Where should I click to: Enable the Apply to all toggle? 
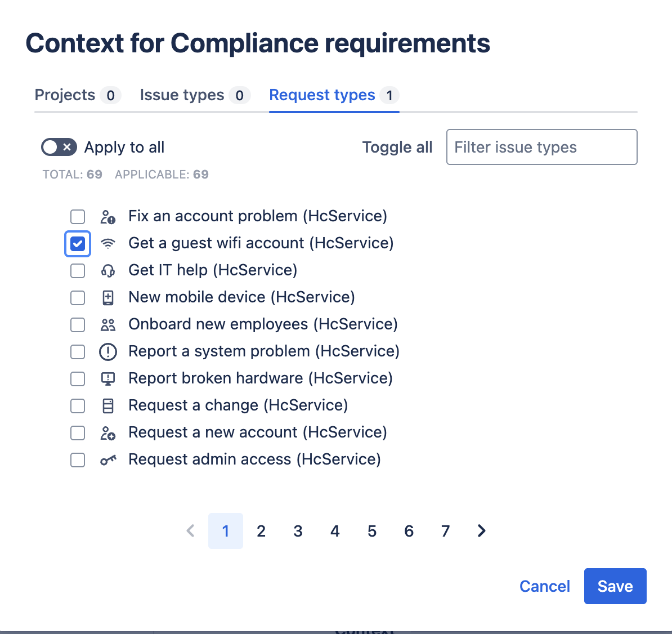[59, 147]
